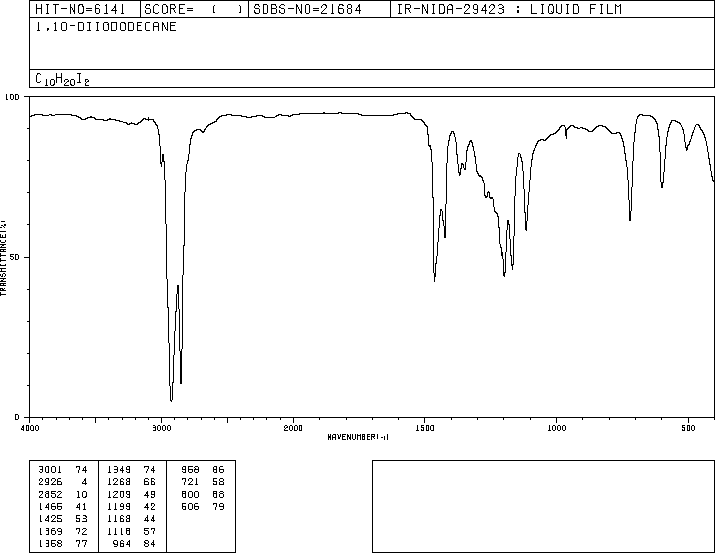
Task: Select peak table entry 968
Action: (190, 470)
